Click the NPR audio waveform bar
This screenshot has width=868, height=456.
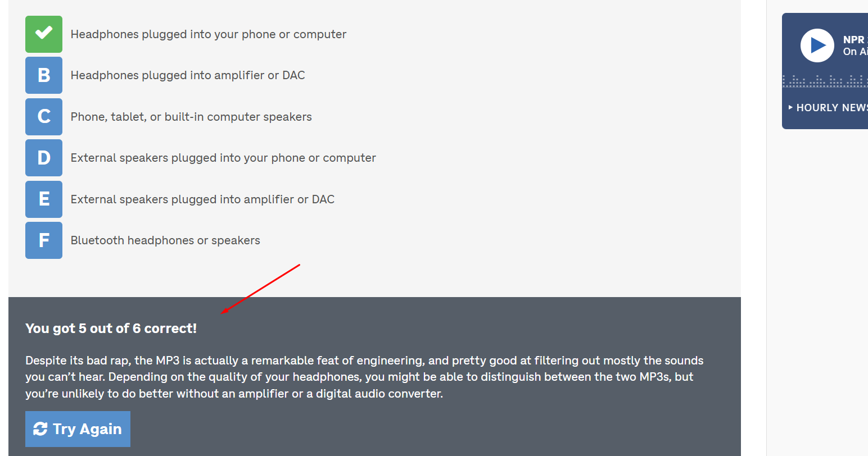tap(825, 82)
